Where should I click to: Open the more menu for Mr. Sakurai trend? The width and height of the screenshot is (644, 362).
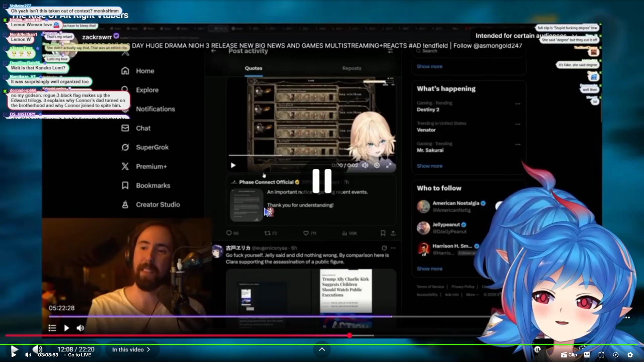coord(518,144)
